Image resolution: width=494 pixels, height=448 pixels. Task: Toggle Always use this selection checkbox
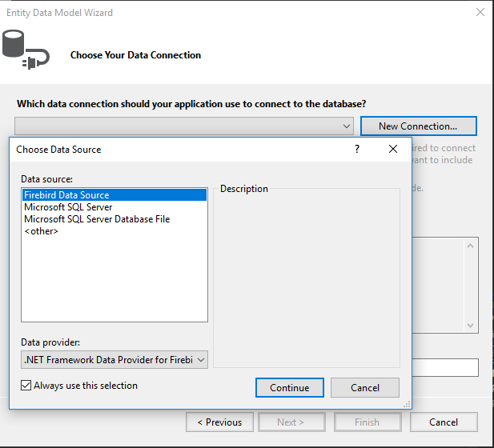pos(26,385)
